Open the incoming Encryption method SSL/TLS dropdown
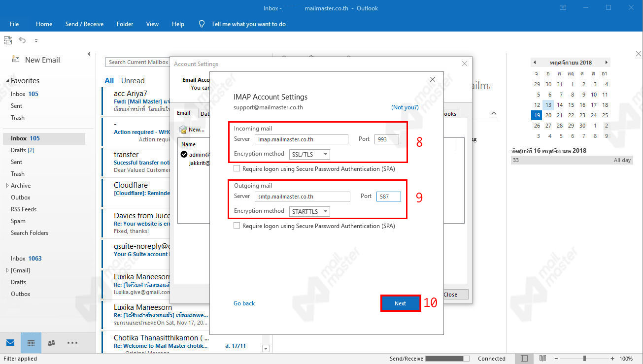Screen dimensions: 643x364 tap(309, 154)
